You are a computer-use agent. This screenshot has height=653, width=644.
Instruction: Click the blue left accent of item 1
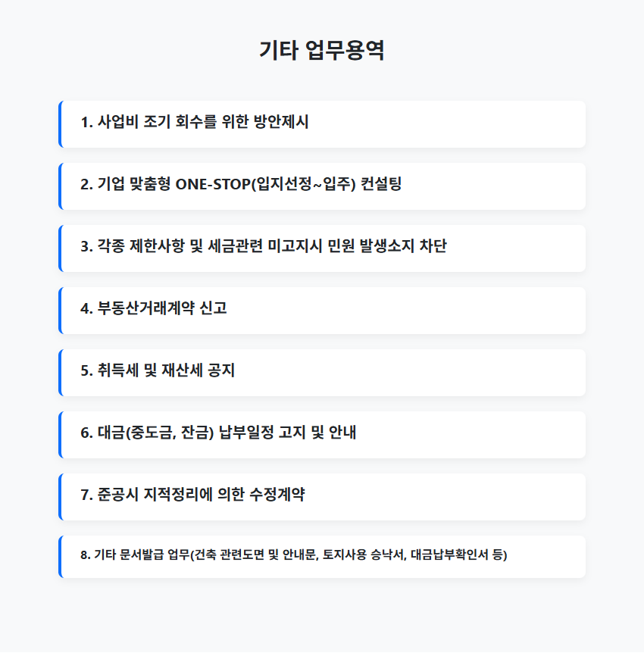pos(61,124)
